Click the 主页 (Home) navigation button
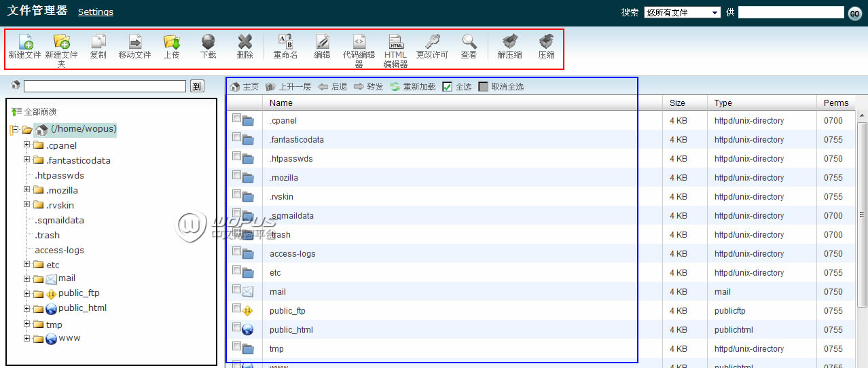 [245, 87]
